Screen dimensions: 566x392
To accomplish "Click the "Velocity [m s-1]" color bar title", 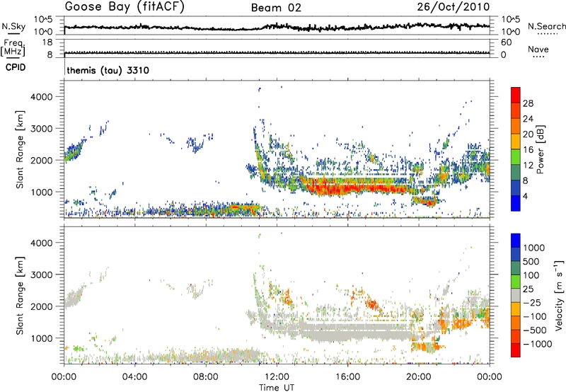I will 559,295.
